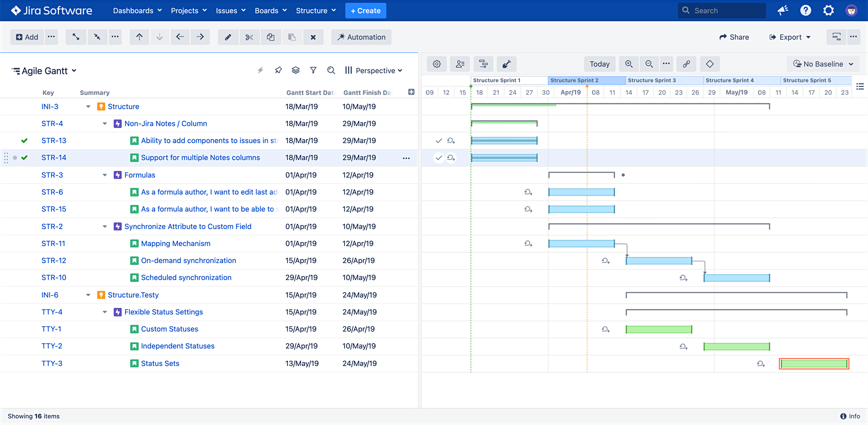Open the Agile Gantt structure dropdown
The height and width of the screenshot is (425, 868).
coord(44,71)
